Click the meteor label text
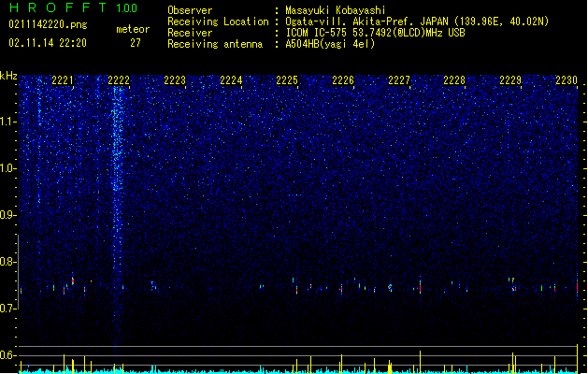 pos(133,29)
